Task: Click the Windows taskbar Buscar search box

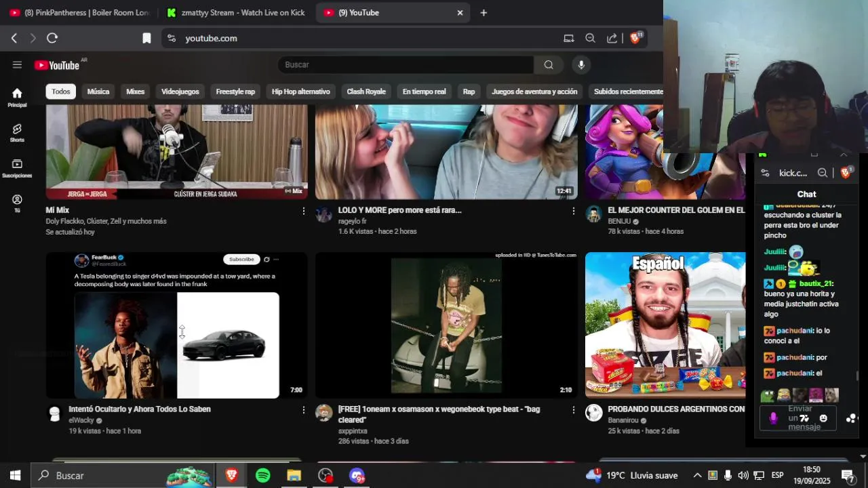Action: pos(123,475)
